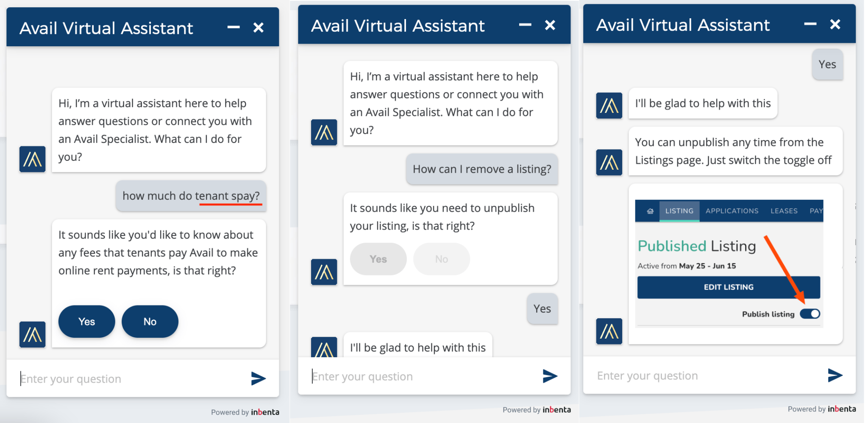The height and width of the screenshot is (423, 868).
Task: Open the APPLICATIONS tab in the screenshot
Action: [732, 211]
